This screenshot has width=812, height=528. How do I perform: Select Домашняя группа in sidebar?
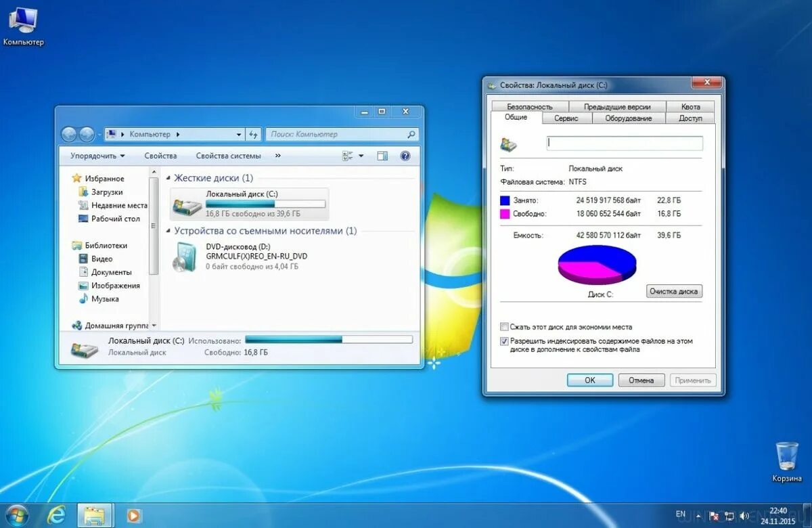pos(111,326)
